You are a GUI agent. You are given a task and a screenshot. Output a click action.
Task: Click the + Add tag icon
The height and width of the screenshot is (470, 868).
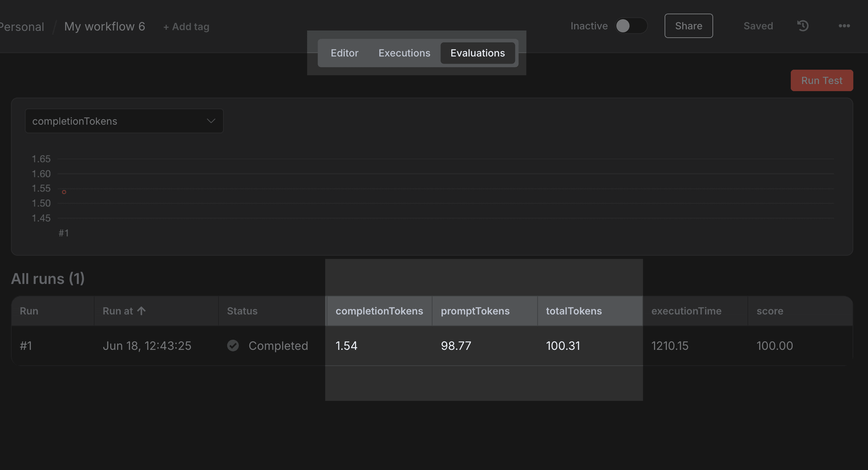[x=186, y=26]
